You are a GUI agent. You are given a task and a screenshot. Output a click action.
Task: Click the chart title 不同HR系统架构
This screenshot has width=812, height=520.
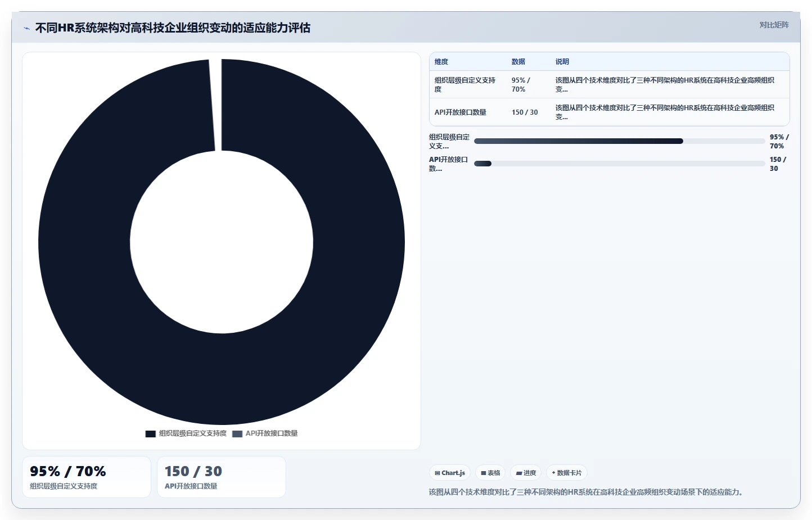173,28
